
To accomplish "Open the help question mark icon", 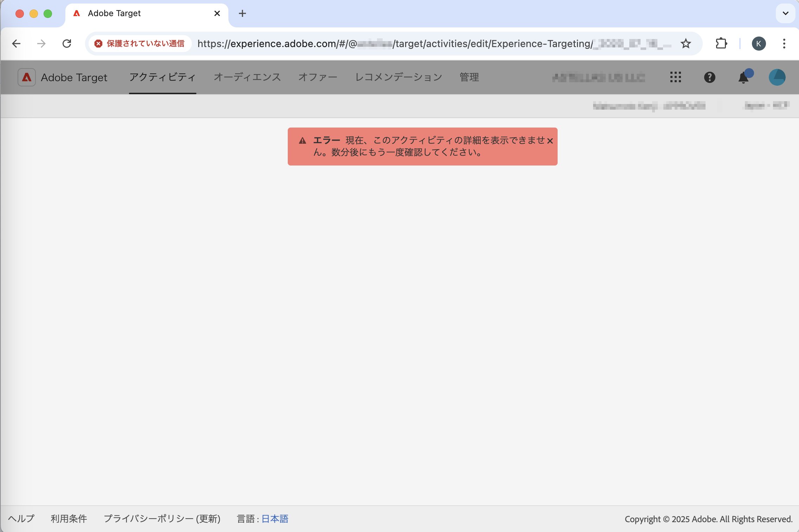I will (x=709, y=77).
